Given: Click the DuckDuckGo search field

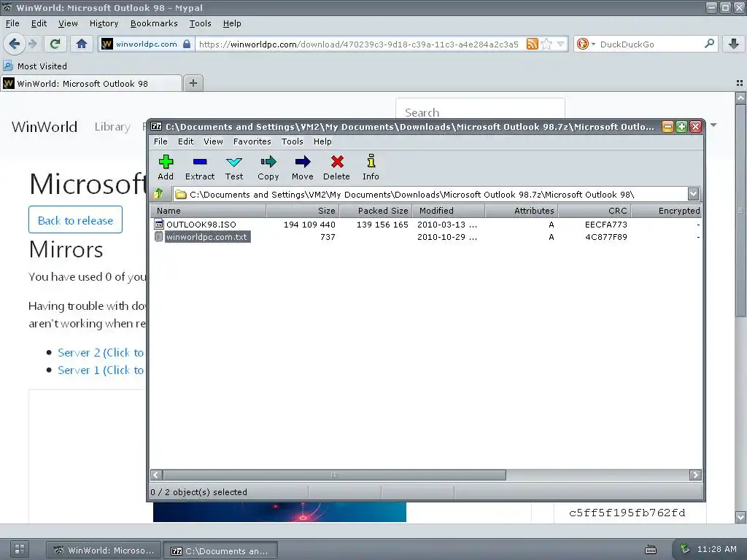Looking at the screenshot, I should point(650,44).
